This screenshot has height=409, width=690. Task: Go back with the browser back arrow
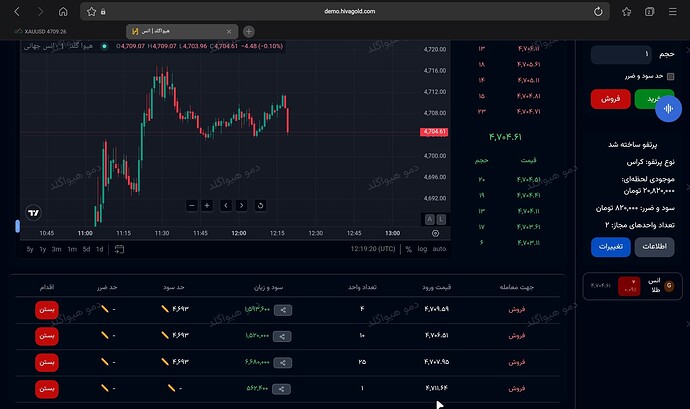[17, 11]
